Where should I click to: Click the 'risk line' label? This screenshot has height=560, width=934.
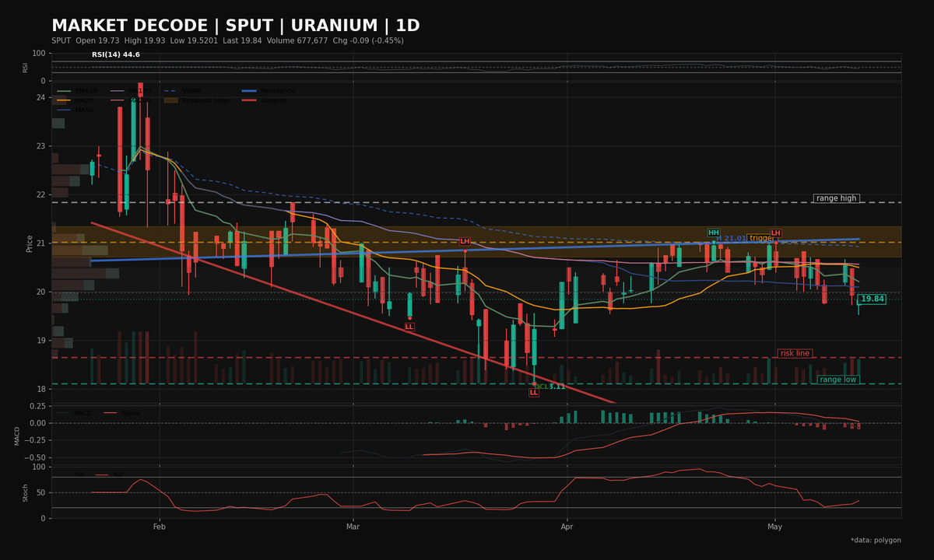795,353
